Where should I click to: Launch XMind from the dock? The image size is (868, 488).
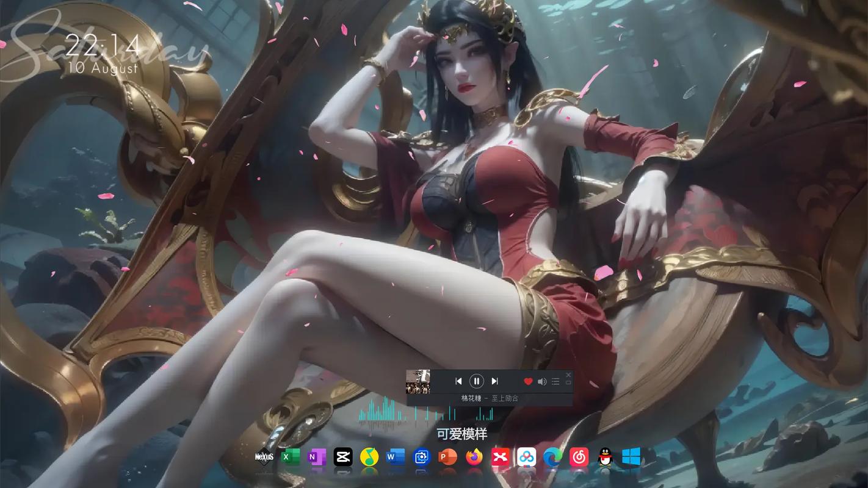coord(501,456)
